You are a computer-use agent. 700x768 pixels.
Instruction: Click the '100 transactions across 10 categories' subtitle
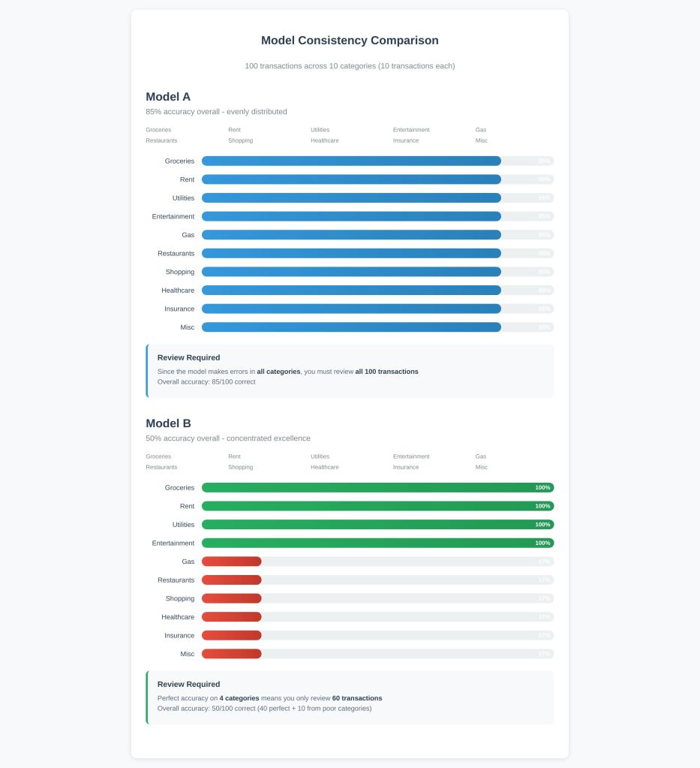350,66
